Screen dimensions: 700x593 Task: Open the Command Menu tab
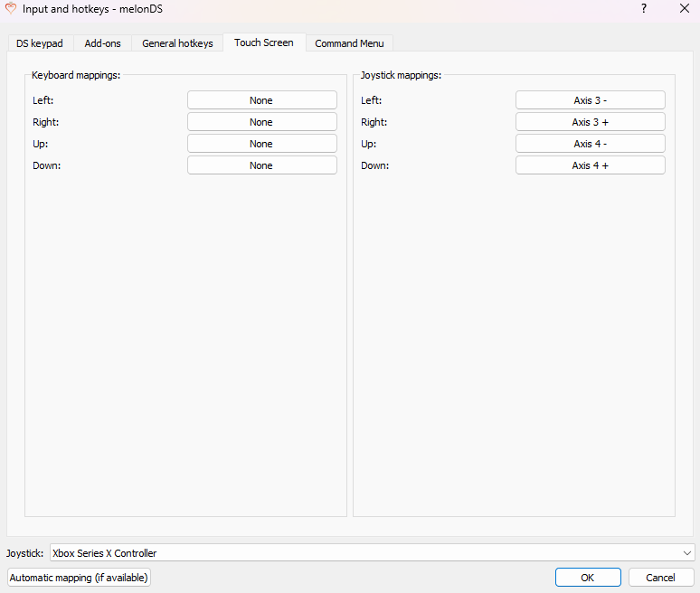pyautogui.click(x=349, y=43)
